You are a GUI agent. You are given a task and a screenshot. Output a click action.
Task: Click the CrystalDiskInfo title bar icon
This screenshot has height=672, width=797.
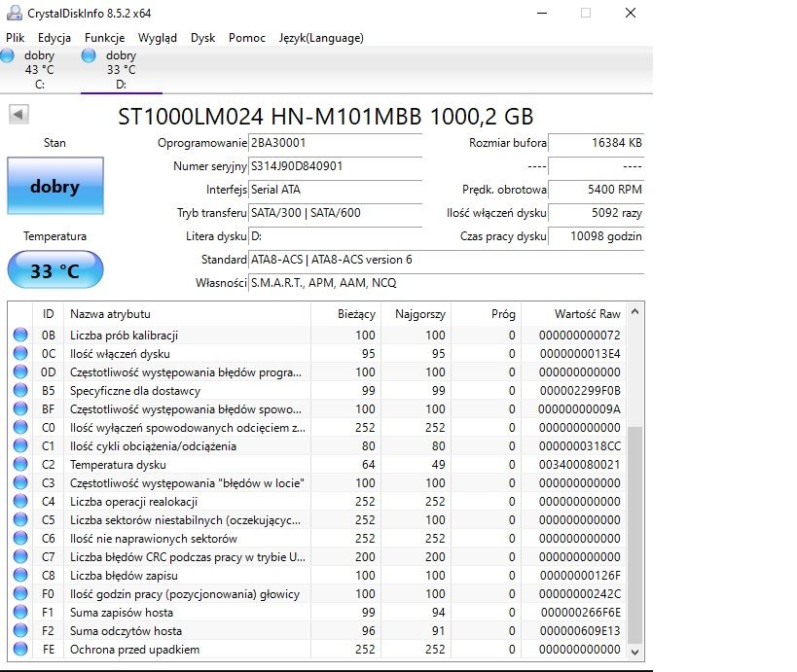(x=15, y=13)
